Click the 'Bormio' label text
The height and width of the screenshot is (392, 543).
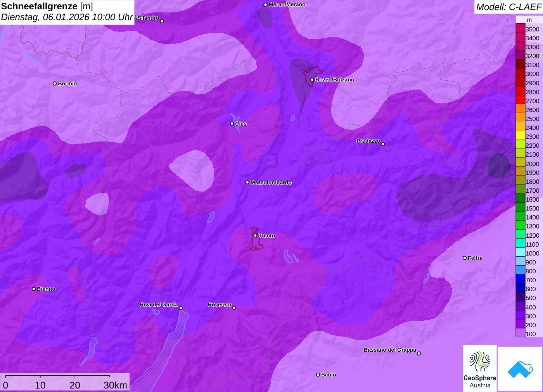coord(67,83)
